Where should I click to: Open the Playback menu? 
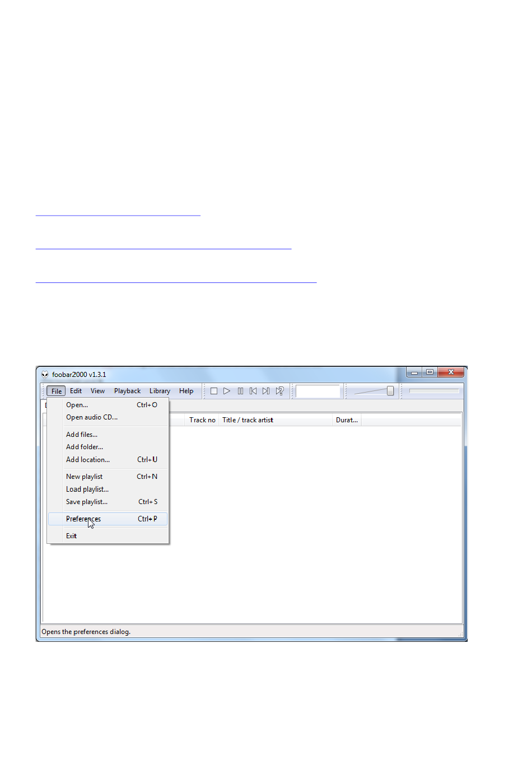(x=127, y=391)
